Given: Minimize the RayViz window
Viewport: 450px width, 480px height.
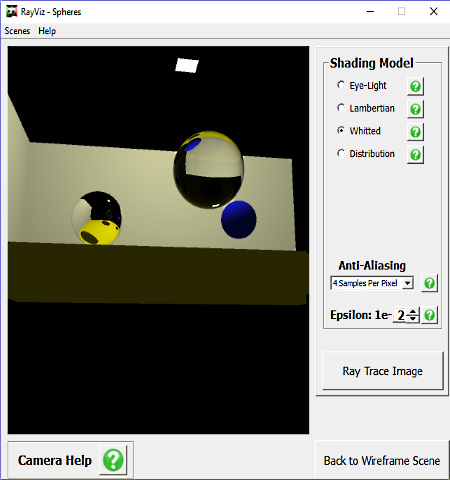Looking at the screenshot, I should (370, 12).
